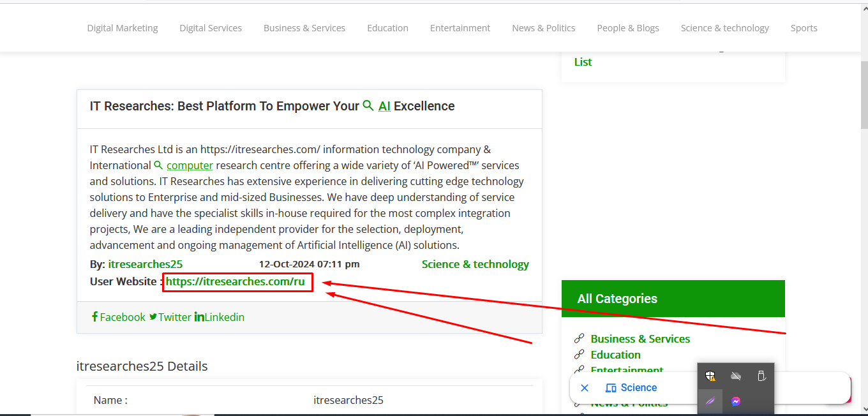Viewport: 868px width, 416px height.
Task: Click the search icon beside computer link
Action: (x=158, y=165)
